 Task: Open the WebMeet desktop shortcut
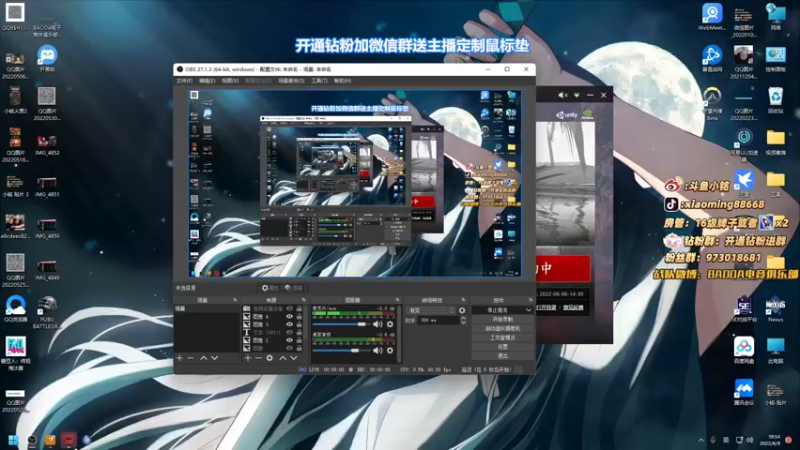(x=712, y=17)
